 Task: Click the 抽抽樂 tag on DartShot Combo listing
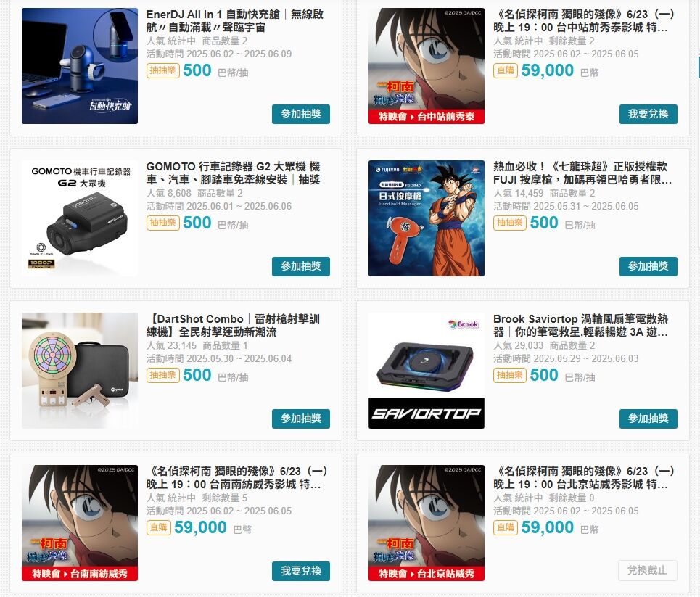163,375
